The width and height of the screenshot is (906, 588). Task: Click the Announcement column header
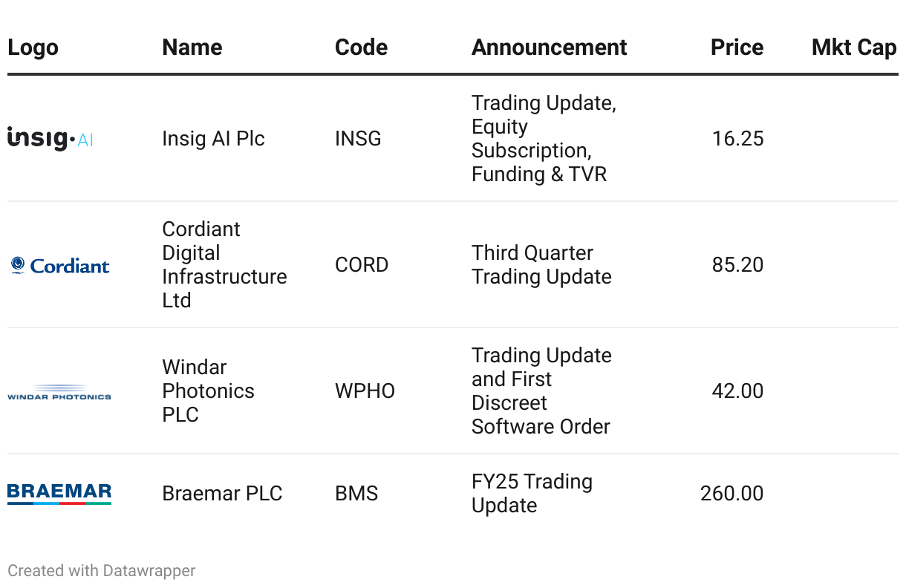click(x=549, y=48)
